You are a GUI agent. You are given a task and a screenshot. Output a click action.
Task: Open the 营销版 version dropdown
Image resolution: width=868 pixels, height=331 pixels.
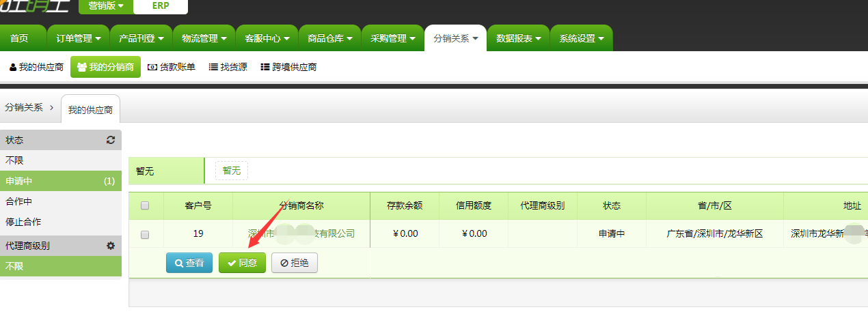[x=106, y=6]
